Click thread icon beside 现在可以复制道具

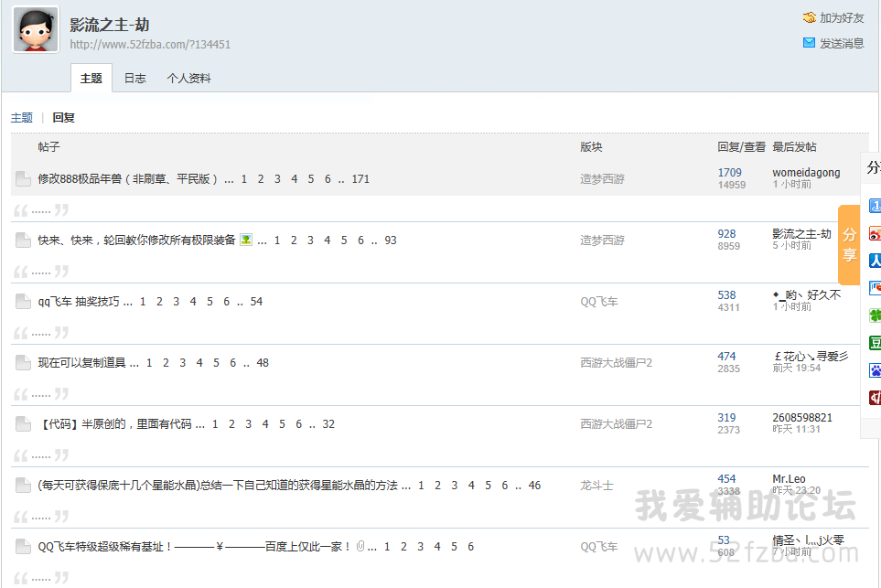tap(23, 363)
